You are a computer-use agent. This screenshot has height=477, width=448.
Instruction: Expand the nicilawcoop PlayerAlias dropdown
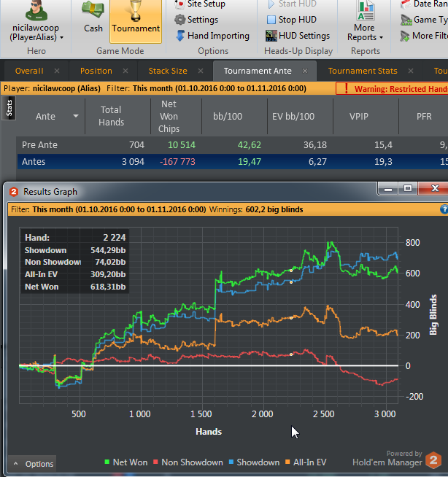[62, 38]
